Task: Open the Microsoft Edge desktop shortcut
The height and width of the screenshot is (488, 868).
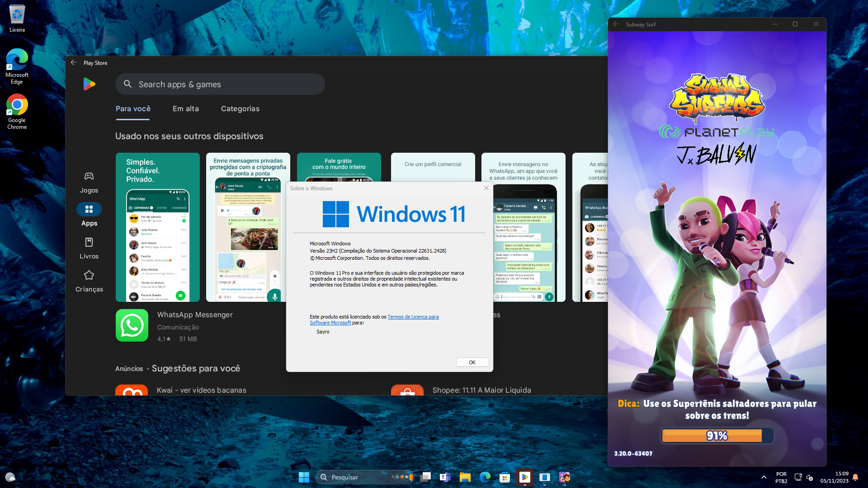Action: click(x=17, y=66)
